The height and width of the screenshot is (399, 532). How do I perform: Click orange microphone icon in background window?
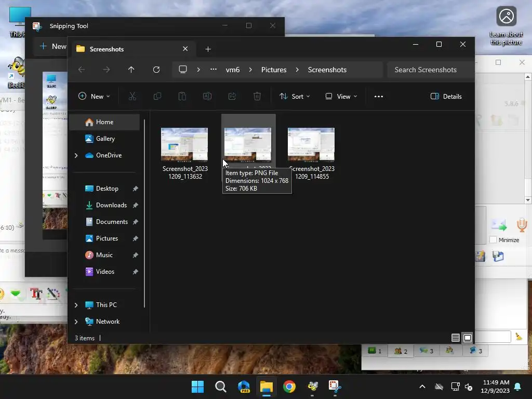coord(522,224)
